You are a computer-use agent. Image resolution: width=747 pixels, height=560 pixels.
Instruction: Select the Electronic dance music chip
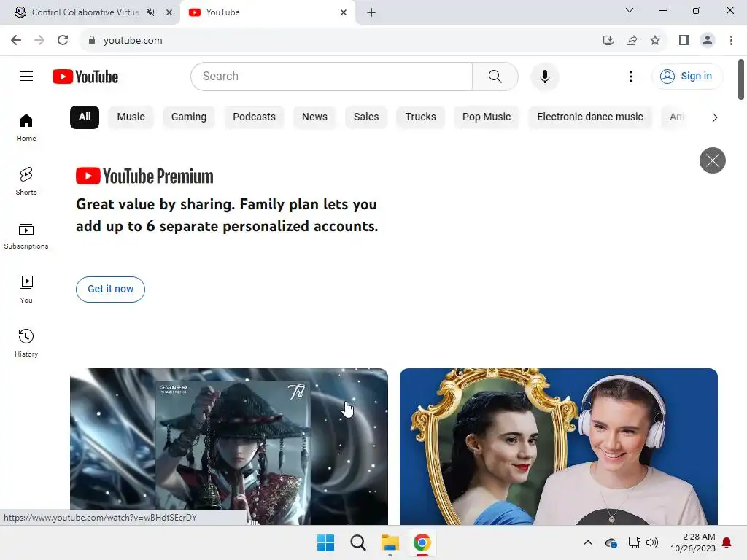[x=589, y=117]
